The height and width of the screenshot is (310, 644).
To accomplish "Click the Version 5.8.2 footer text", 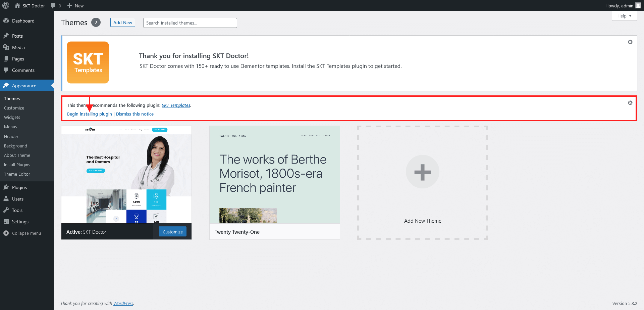I will click(x=625, y=303).
